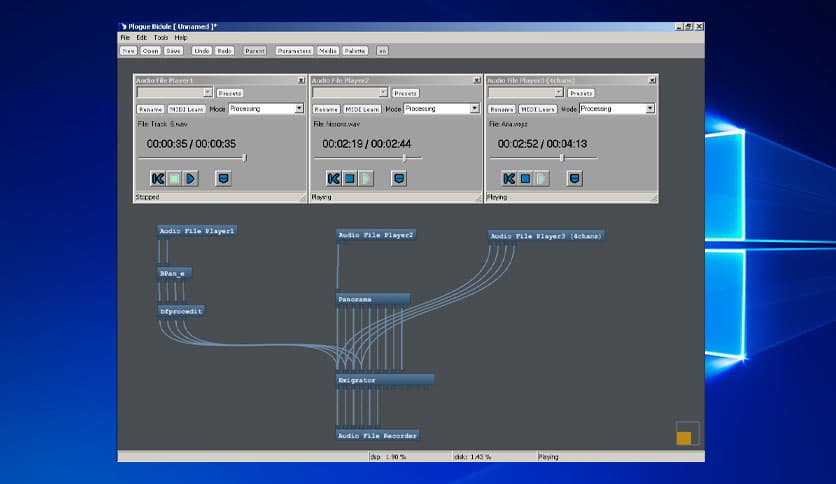Viewport: 836px width, 484px height.
Task: Open the Edit menu
Action: (x=143, y=37)
